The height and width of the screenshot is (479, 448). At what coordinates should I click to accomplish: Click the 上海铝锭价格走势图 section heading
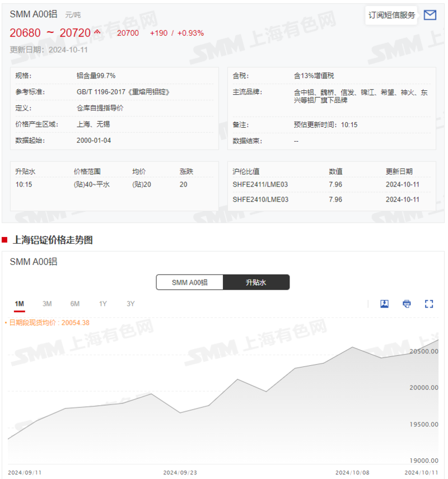tap(53, 240)
